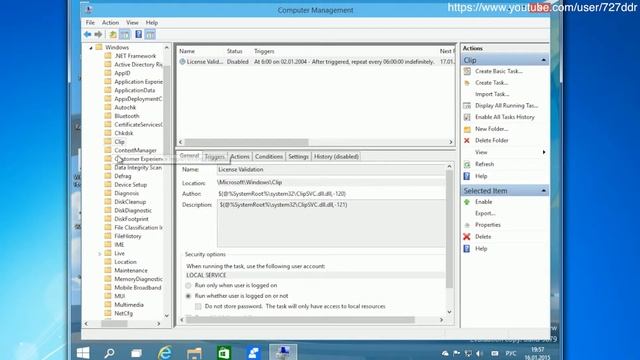Click Enable under Selected Item
The width and height of the screenshot is (640, 360).
coord(483,202)
